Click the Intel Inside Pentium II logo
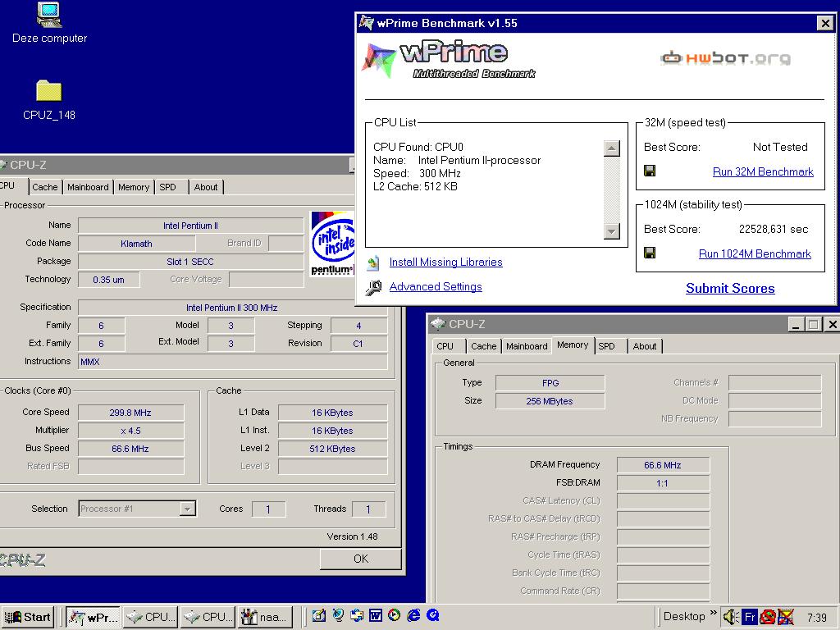Viewport: 840px width, 630px height. click(x=332, y=243)
